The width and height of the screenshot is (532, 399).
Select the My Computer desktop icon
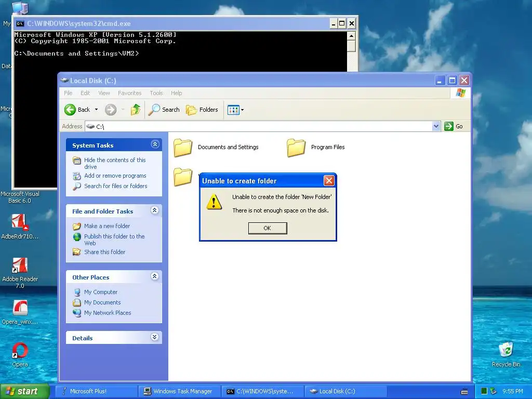pyautogui.click(x=20, y=8)
